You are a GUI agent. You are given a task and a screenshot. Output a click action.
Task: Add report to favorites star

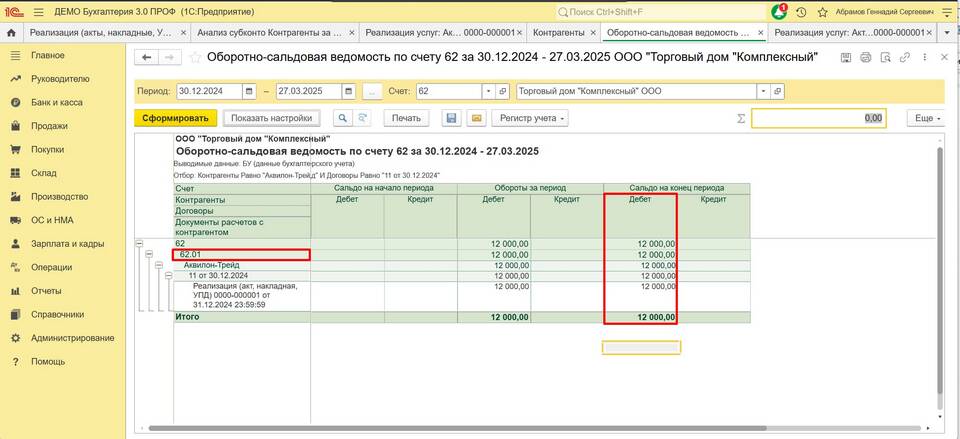click(x=195, y=58)
